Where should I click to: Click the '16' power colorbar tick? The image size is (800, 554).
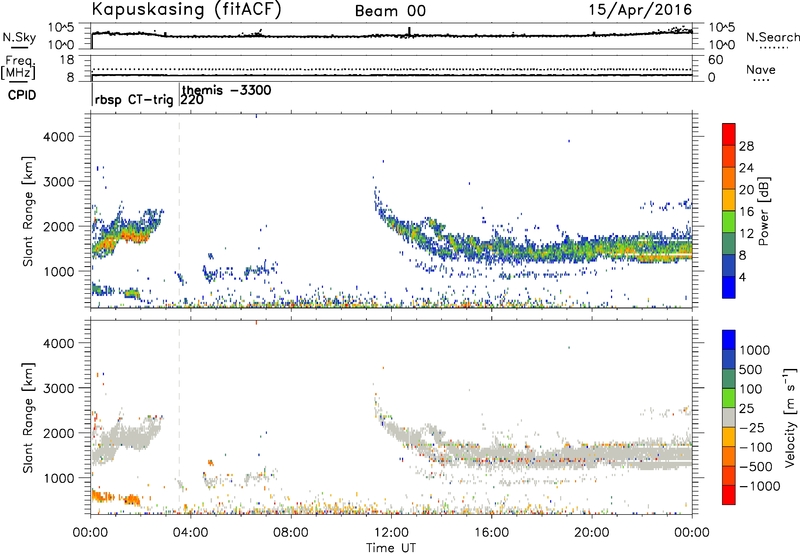(746, 212)
